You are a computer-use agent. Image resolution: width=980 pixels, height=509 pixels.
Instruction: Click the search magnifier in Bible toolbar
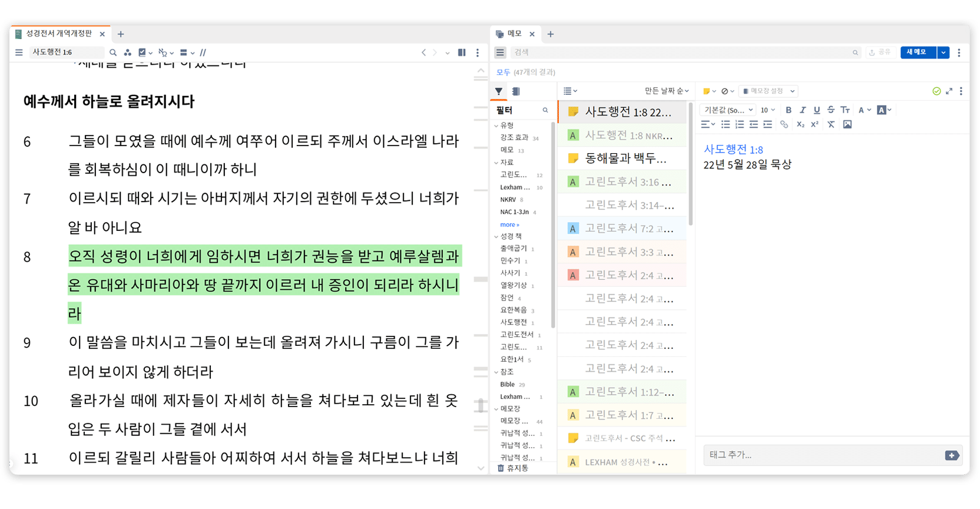[x=113, y=52]
